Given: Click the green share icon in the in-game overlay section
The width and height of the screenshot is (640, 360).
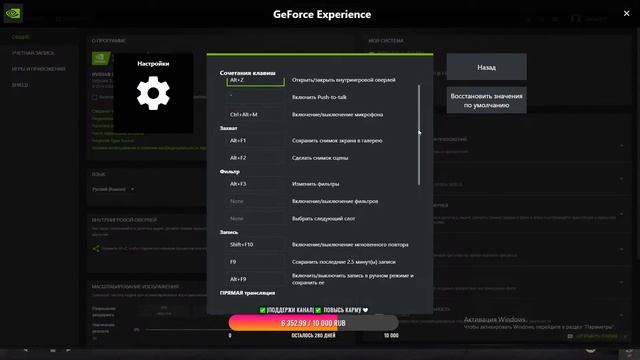Looking at the screenshot, I should pyautogui.click(x=96, y=248).
